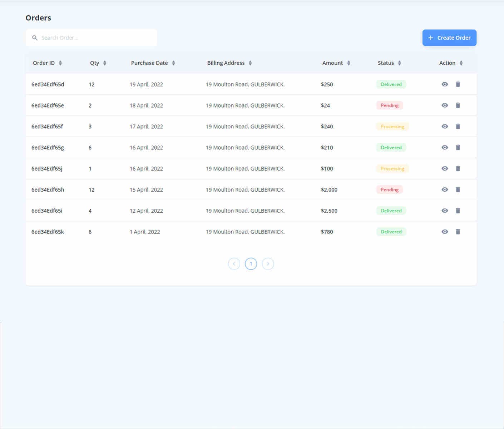Show details for the $100 Processing order
This screenshot has width=504, height=429.
tap(445, 168)
